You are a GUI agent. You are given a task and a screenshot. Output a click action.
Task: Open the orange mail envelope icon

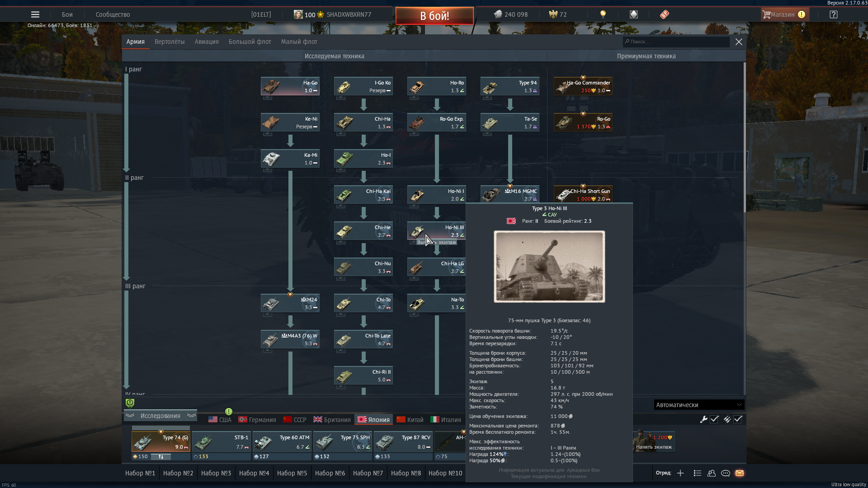(740, 473)
